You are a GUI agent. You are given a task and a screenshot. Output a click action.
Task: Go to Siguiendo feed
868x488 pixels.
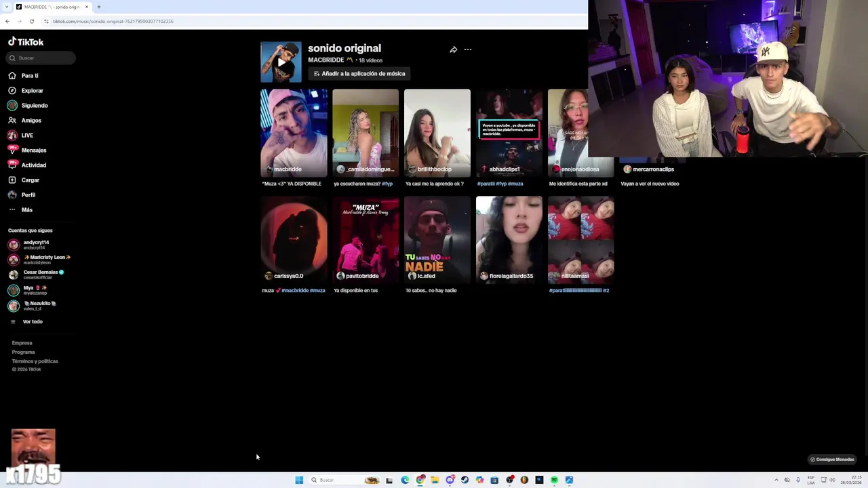28,106
